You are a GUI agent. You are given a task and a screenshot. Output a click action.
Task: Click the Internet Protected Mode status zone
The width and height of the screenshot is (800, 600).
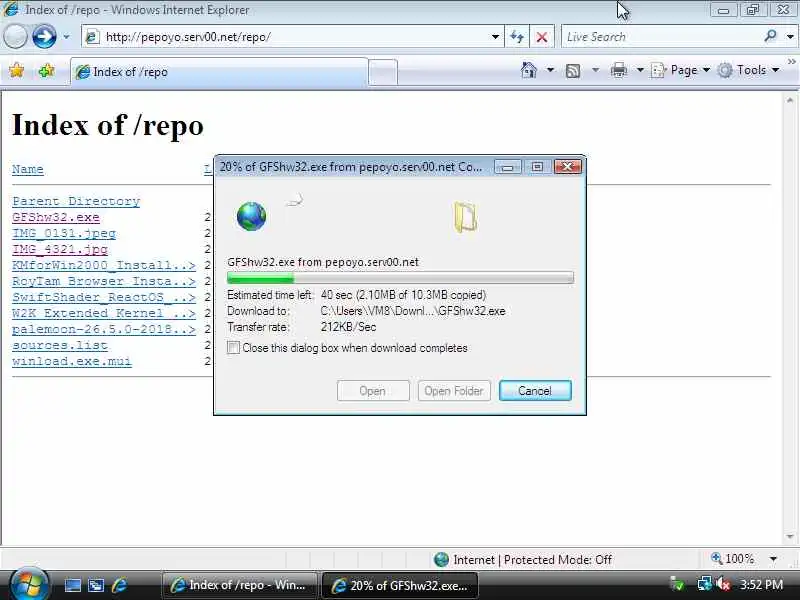click(x=522, y=560)
